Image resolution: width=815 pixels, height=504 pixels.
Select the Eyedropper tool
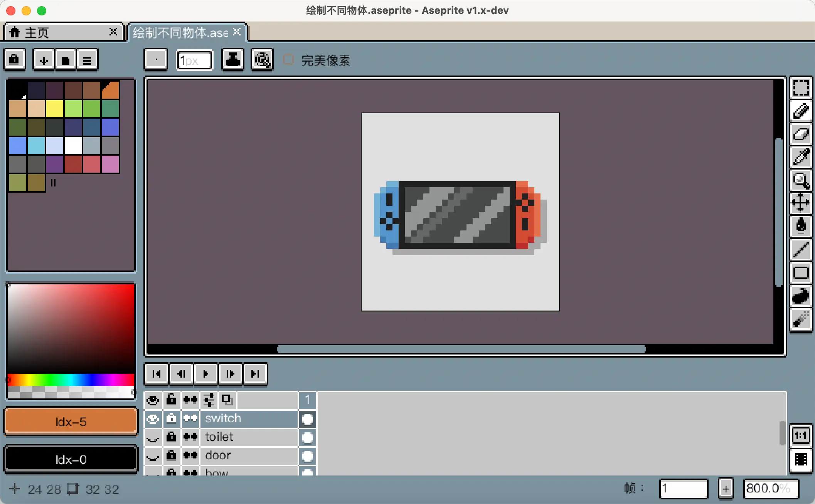[801, 157]
